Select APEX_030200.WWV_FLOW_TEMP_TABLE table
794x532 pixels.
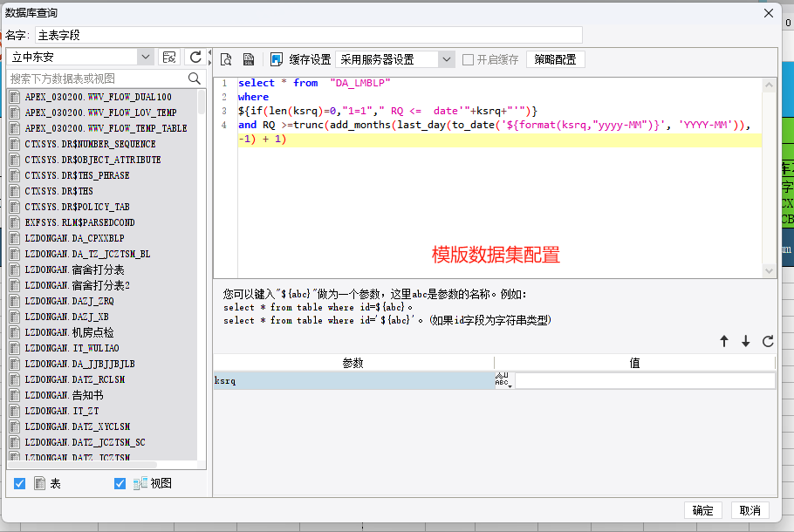click(x=106, y=128)
